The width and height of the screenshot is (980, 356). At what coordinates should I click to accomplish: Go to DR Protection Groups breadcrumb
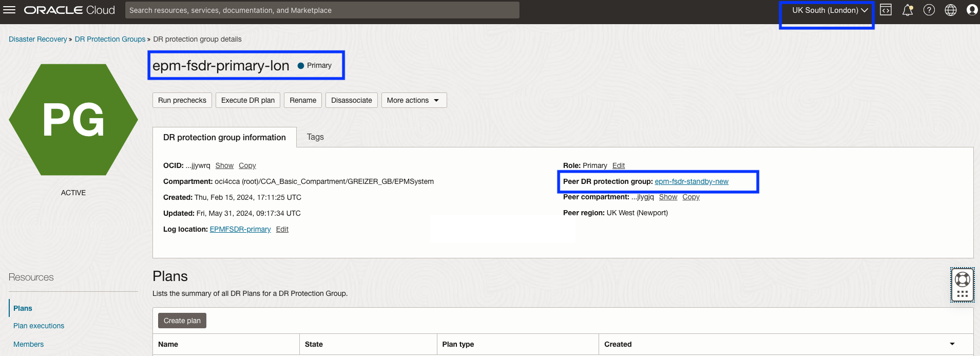[110, 39]
